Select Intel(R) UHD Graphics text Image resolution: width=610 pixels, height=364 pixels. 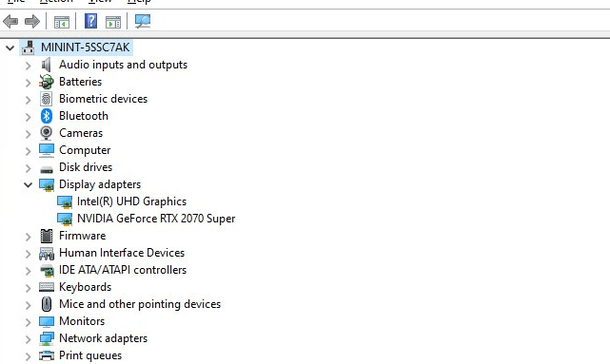131,201
